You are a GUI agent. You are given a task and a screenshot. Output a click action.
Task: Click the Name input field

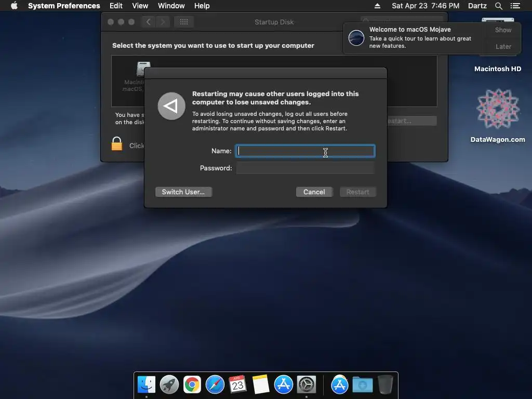click(305, 151)
